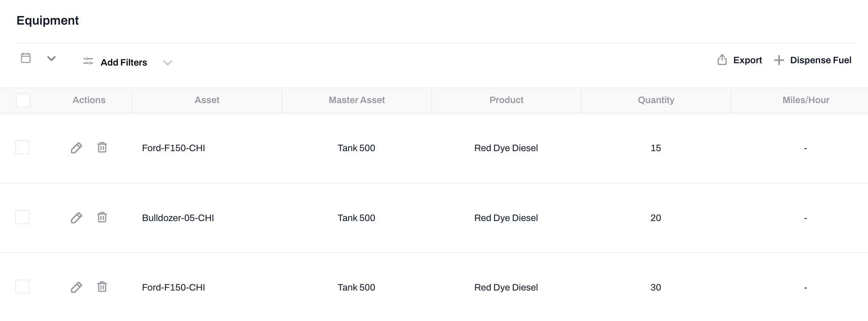Click the calendar date picker icon

(26, 58)
